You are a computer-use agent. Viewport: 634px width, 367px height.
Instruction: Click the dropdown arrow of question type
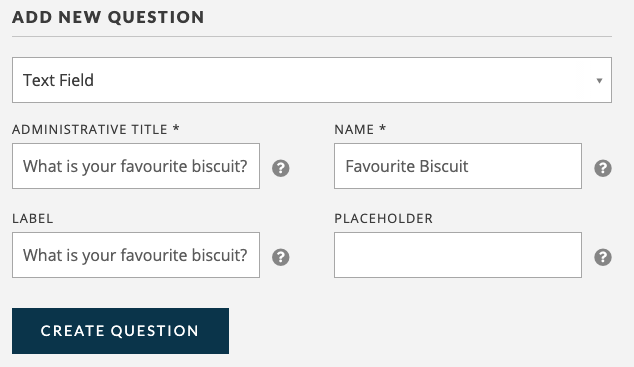599,80
